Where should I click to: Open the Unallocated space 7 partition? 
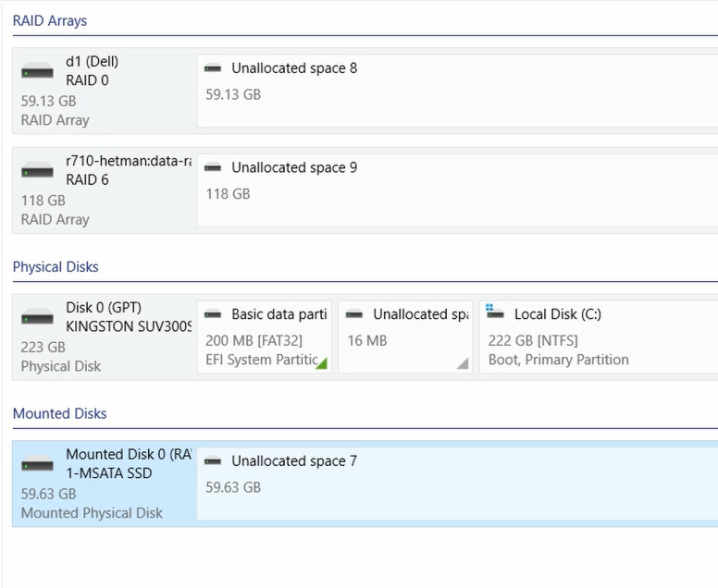click(x=457, y=484)
